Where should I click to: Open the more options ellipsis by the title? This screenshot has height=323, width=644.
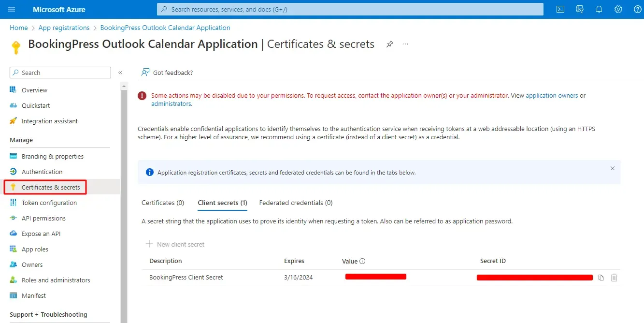pyautogui.click(x=405, y=44)
